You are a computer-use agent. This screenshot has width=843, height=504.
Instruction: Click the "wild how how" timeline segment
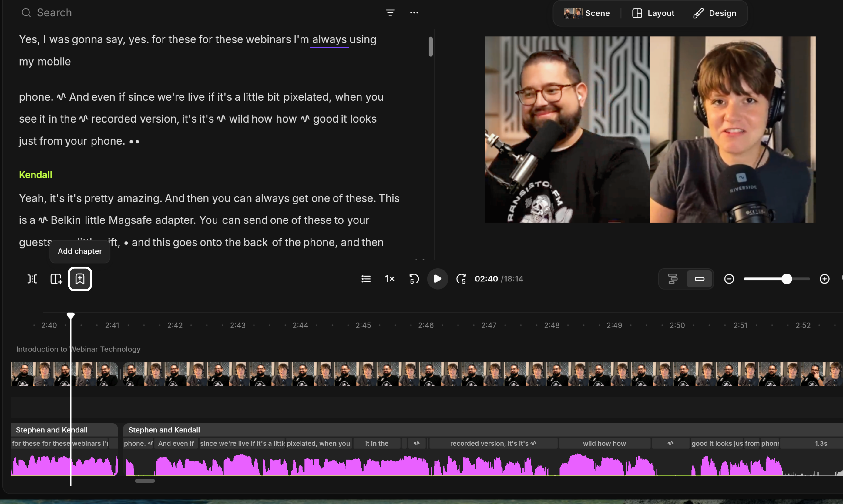(604, 444)
